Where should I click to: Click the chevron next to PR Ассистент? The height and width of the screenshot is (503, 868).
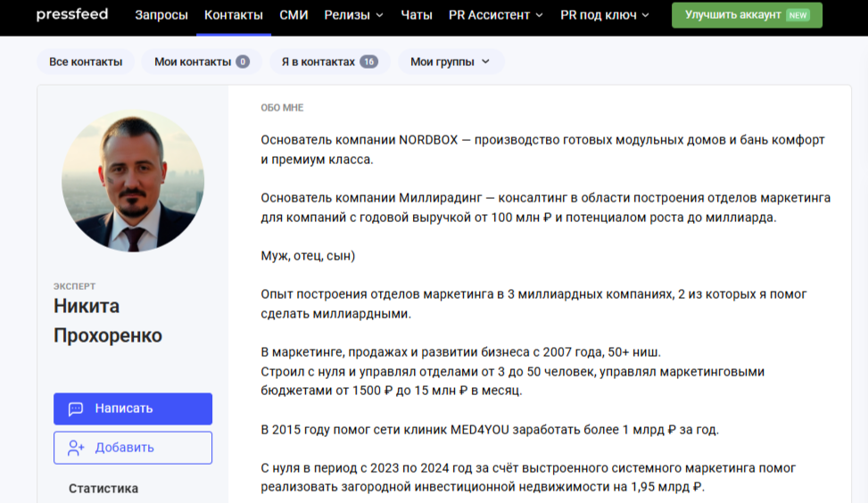pyautogui.click(x=539, y=15)
